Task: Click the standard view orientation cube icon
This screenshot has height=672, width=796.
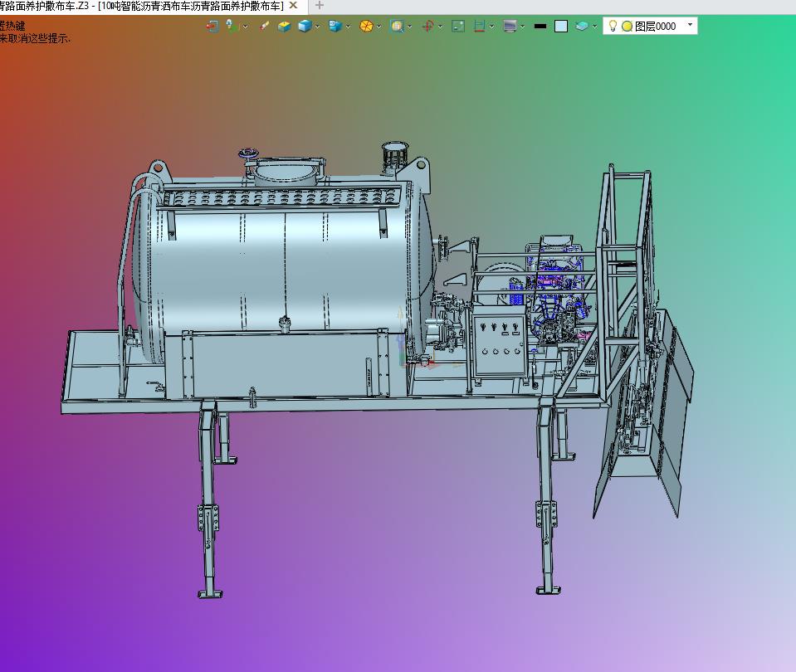Action: [335, 26]
